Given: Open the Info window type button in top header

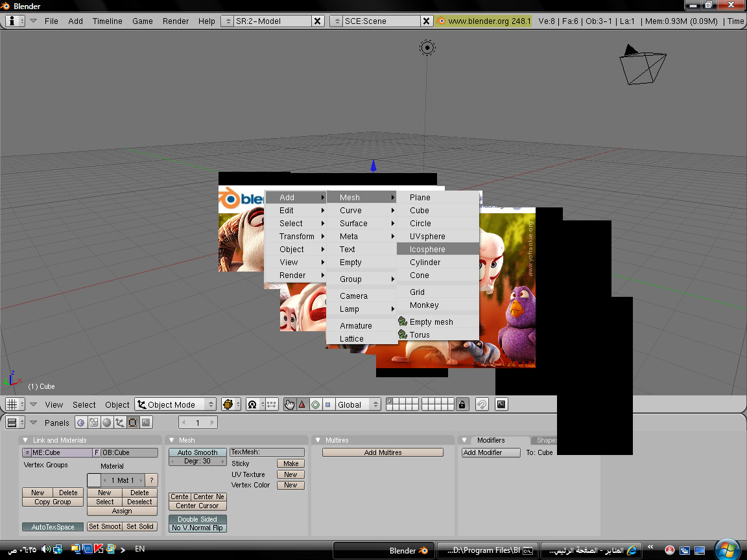Looking at the screenshot, I should coord(15,21).
